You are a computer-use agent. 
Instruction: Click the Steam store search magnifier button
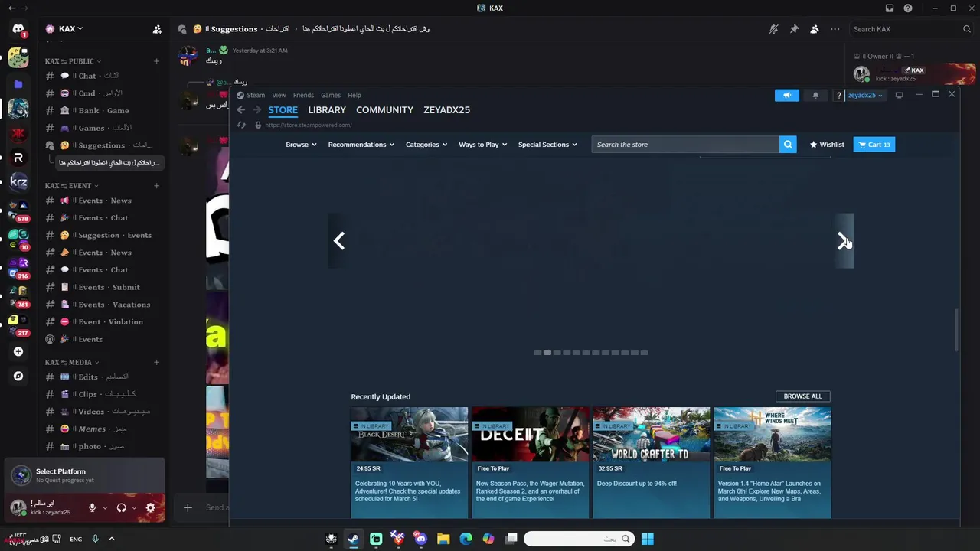[788, 145]
